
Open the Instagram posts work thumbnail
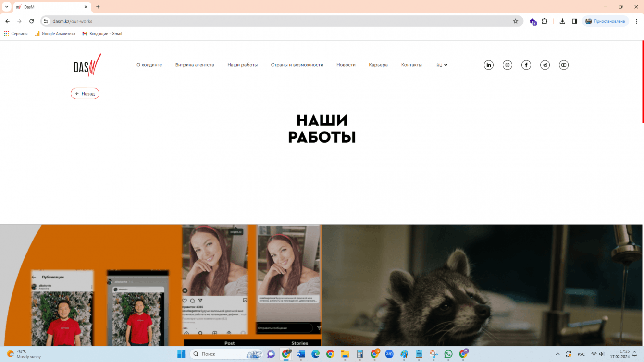(161, 285)
